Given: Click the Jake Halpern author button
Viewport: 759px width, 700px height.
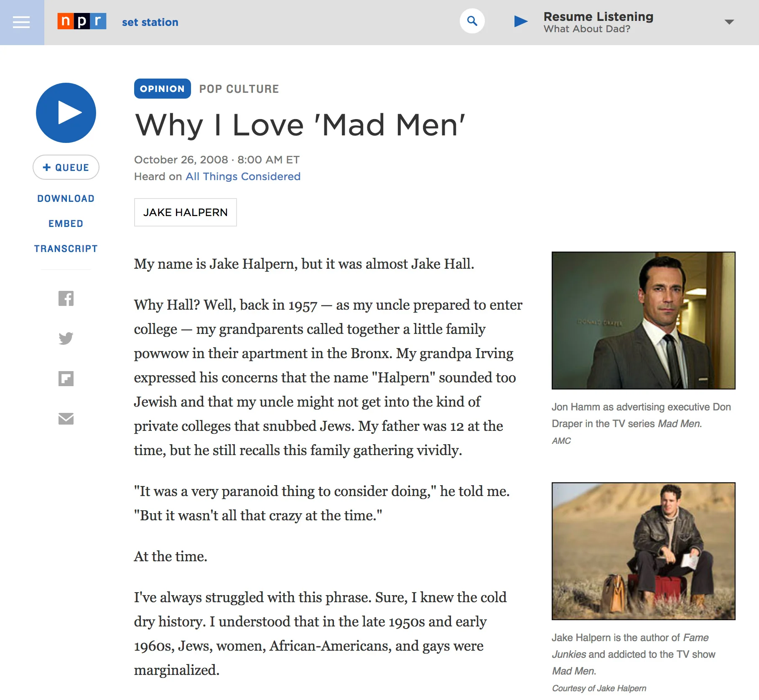Looking at the screenshot, I should tap(186, 212).
